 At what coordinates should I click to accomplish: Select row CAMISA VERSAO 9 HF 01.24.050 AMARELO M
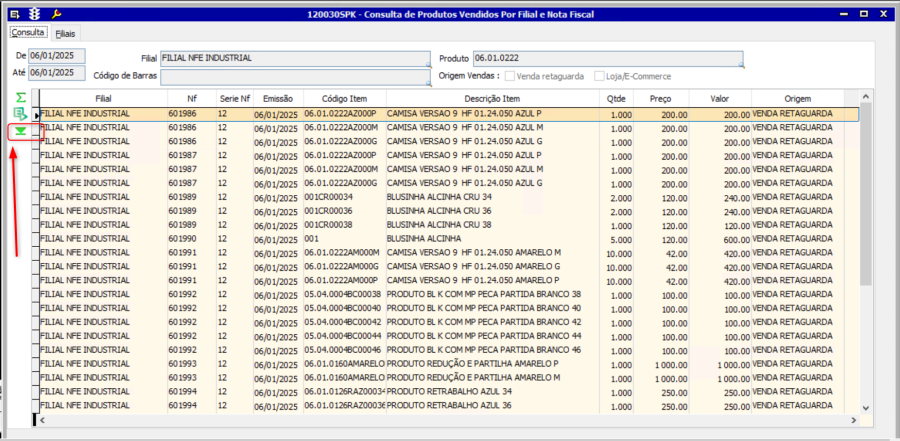449,253
